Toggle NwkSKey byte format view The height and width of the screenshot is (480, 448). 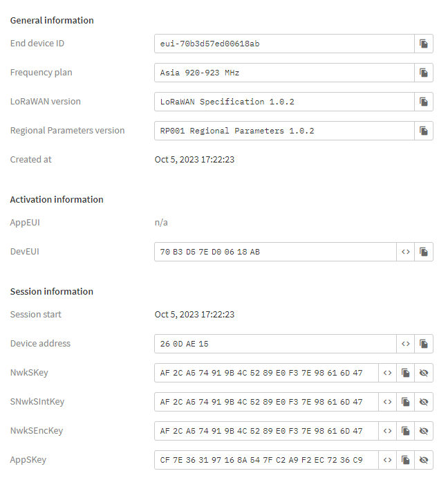click(387, 373)
